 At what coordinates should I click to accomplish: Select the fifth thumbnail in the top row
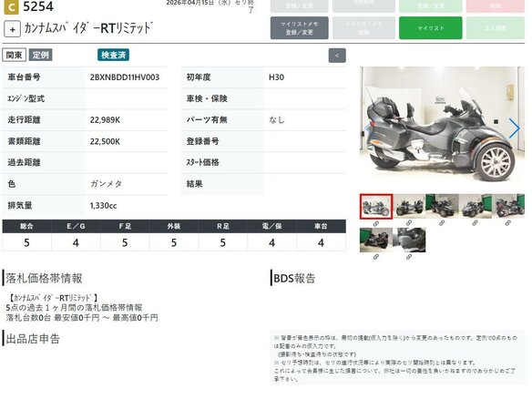point(508,206)
